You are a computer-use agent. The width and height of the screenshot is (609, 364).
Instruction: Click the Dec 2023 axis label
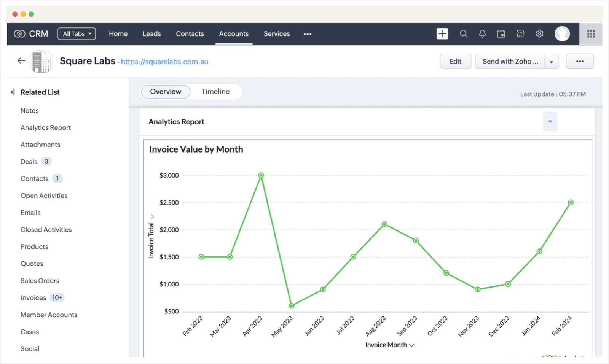[499, 327]
